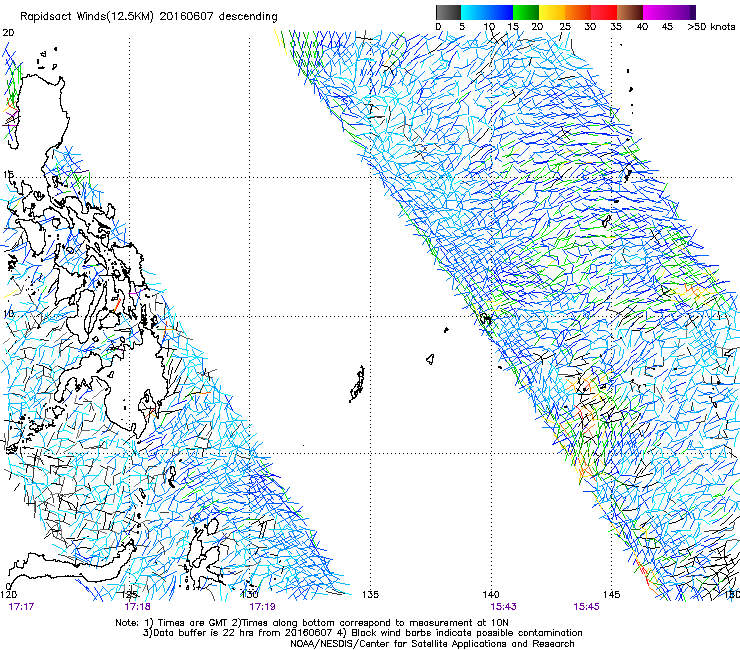The height and width of the screenshot is (650, 740).
Task: Click the blue 10-15 knots legend swatch
Action: 500,12
